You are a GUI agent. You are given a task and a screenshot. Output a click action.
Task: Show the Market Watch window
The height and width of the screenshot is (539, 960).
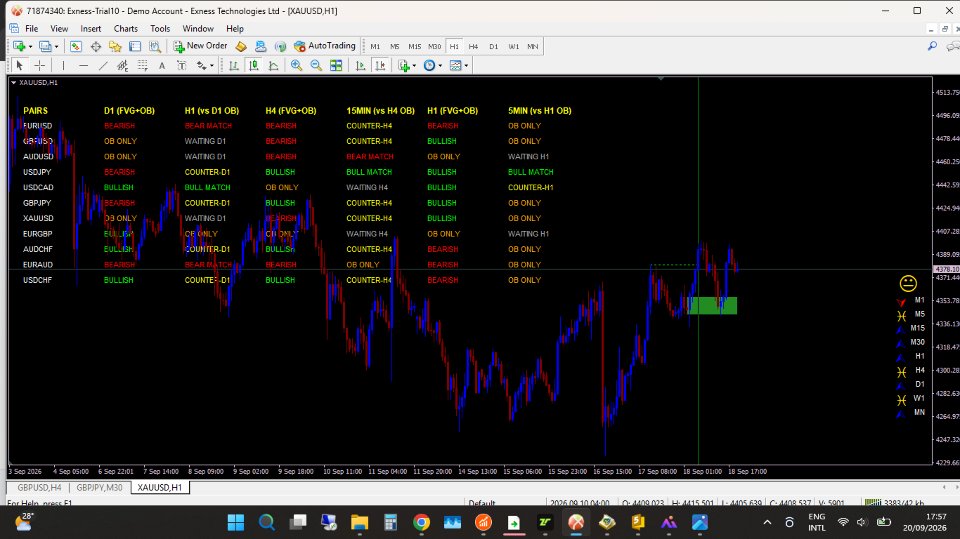click(x=76, y=46)
